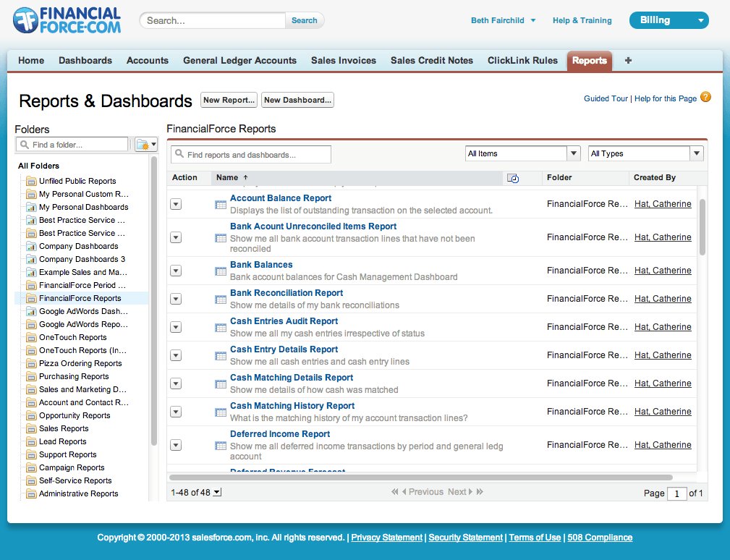This screenshot has height=560, width=730.
Task: Open the Deferred Income Report link
Action: (280, 434)
